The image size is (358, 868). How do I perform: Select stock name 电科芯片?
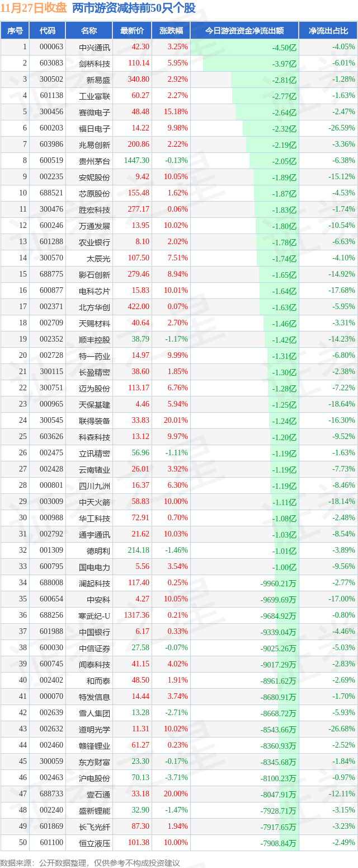95,291
